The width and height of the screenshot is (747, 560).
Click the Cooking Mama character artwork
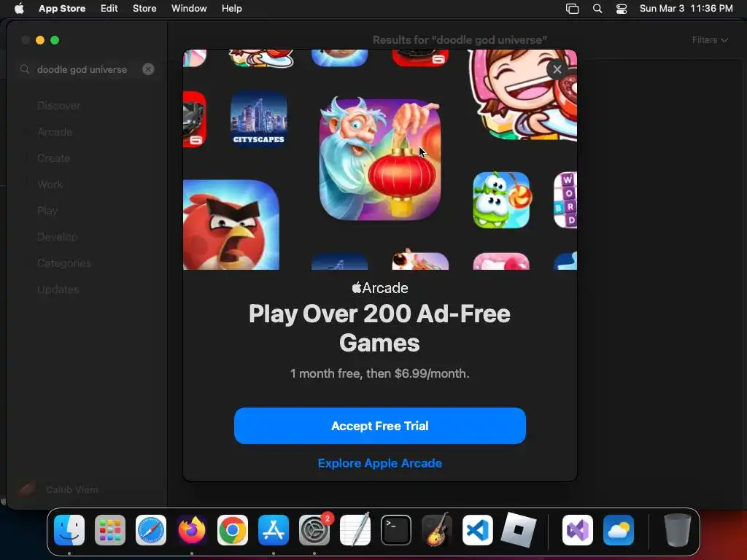522,94
